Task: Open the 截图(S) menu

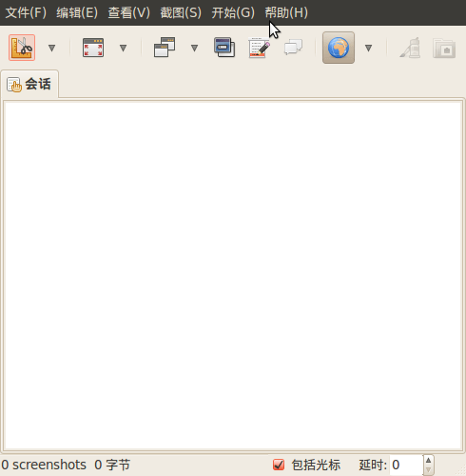Action: pyautogui.click(x=181, y=12)
